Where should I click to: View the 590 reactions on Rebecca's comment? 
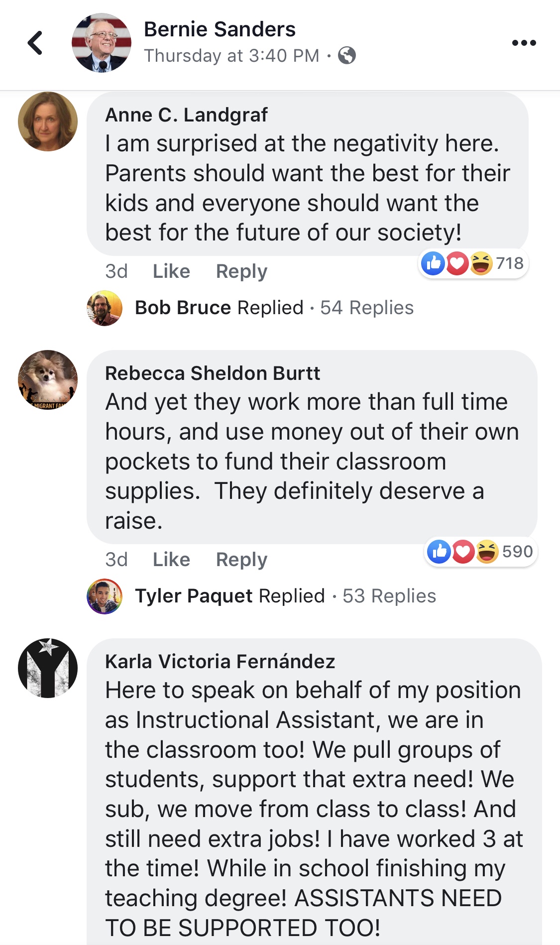[x=480, y=552]
